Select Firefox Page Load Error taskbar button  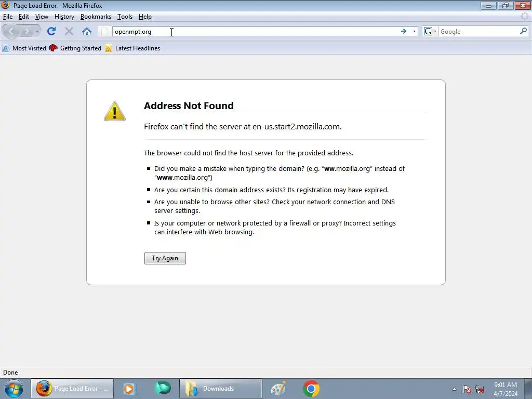[x=72, y=389]
